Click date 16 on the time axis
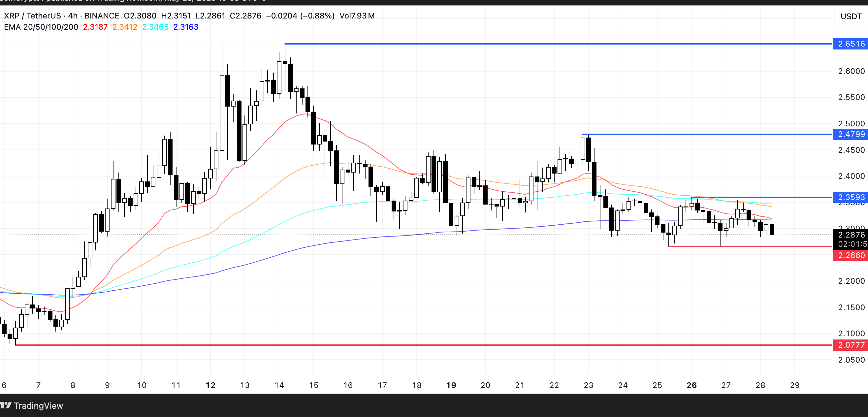The width and height of the screenshot is (868, 417). [348, 385]
